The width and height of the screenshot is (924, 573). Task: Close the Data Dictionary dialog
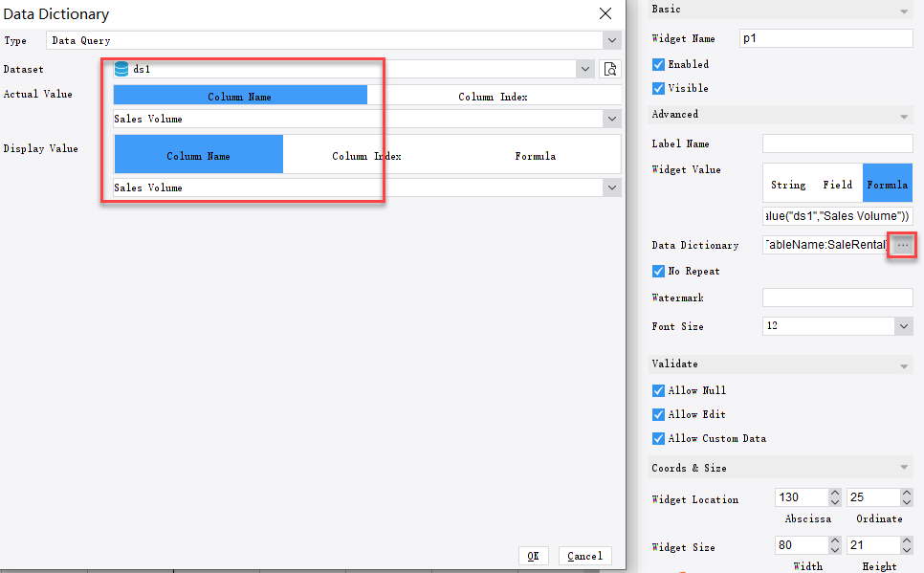tap(605, 13)
